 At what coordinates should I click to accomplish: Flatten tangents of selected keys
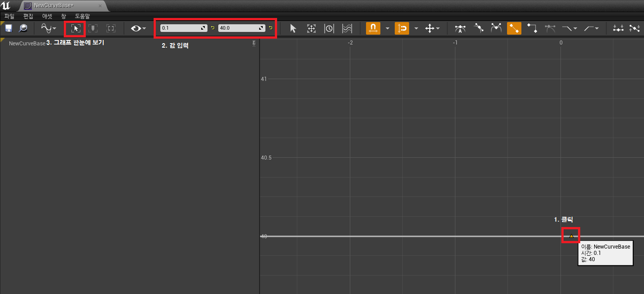click(x=619, y=28)
